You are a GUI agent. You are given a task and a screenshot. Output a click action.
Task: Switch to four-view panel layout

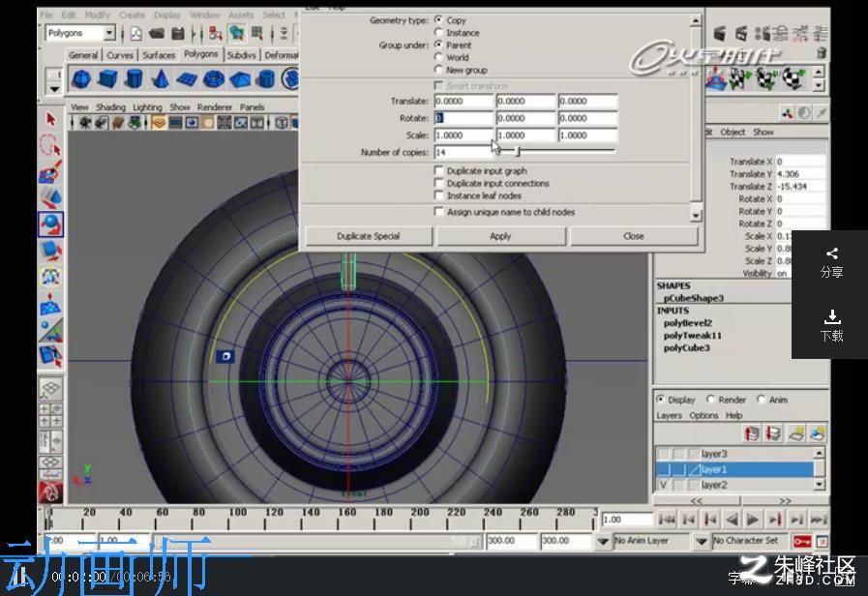point(51,415)
